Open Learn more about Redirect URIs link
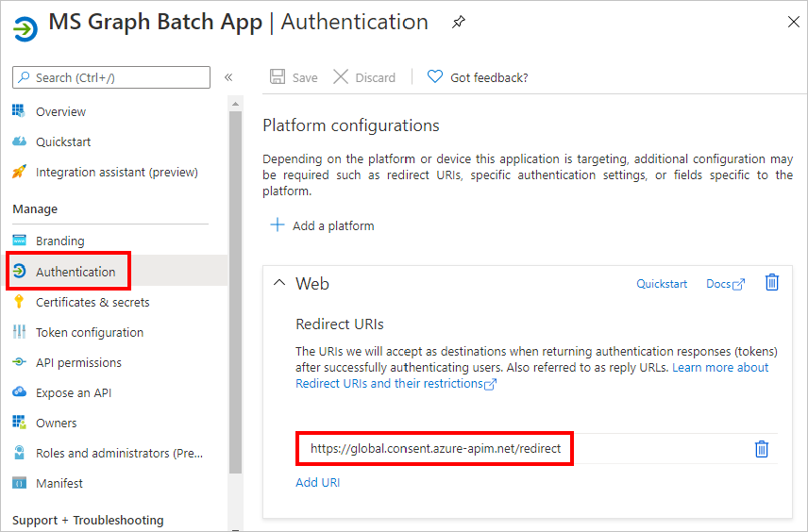808x532 pixels. coord(532,375)
